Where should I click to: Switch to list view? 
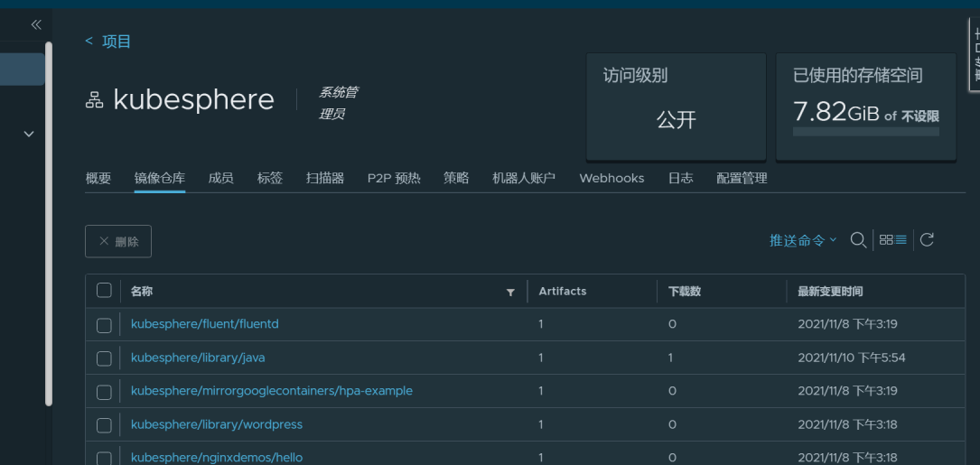point(901,240)
